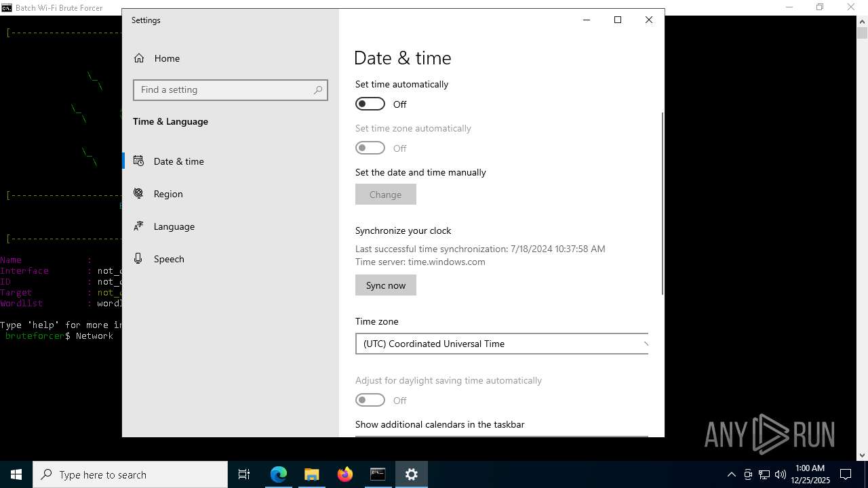Viewport: 868px width, 488px height.
Task: Click the Change date and time button
Action: 386,195
